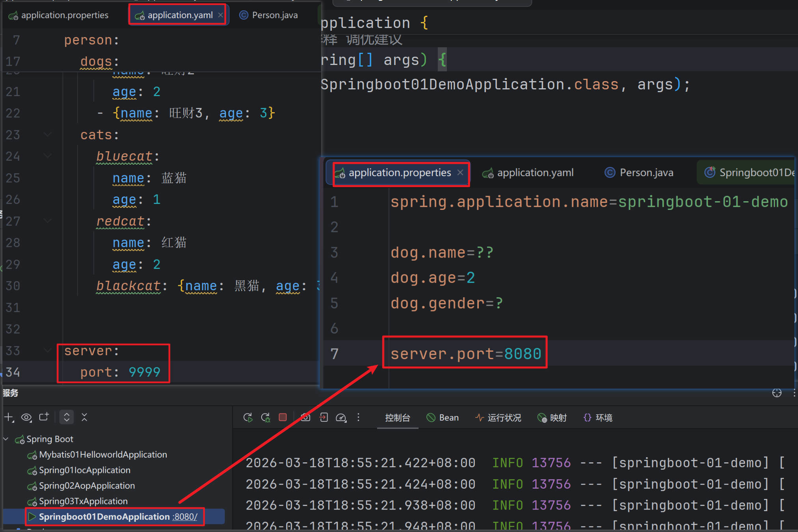This screenshot has width=798, height=532.
Task: Toggle the eye view options icon
Action: click(26, 417)
